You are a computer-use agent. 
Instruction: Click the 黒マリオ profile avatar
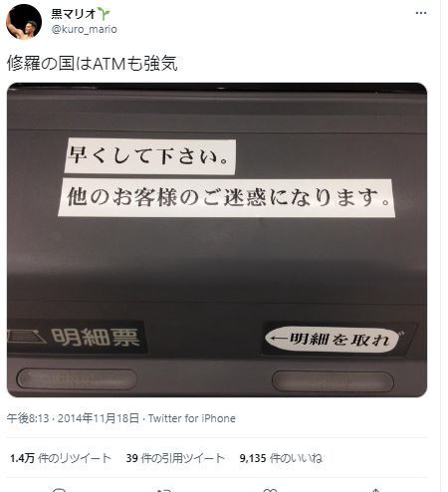[24, 22]
